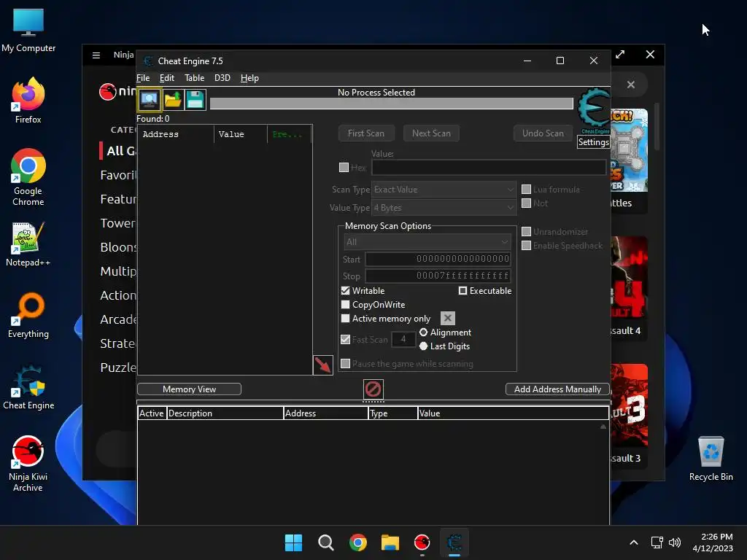Image resolution: width=747 pixels, height=560 pixels.
Task: Click the Next Scan button
Action: tap(431, 133)
